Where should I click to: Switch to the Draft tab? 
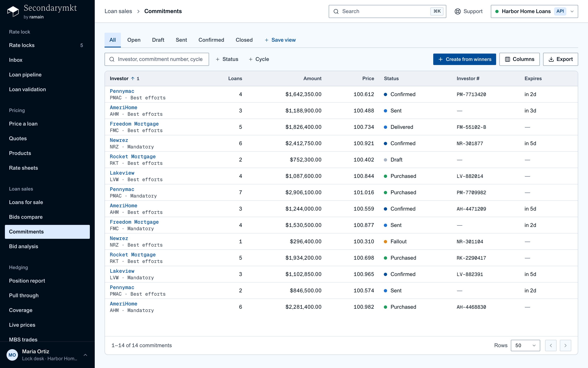pos(158,40)
